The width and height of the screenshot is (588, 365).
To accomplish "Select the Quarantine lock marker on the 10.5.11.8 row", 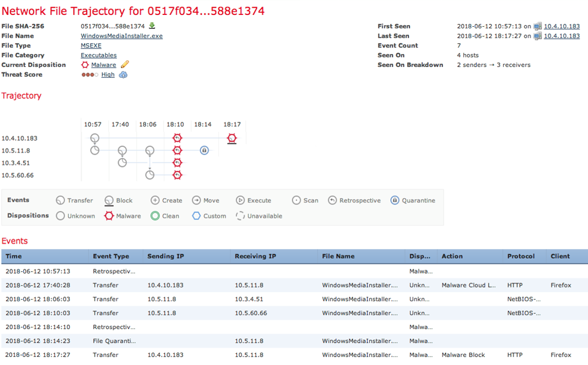I will (204, 150).
